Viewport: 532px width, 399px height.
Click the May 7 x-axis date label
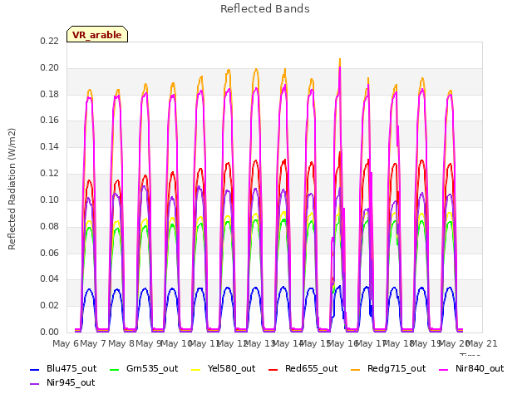(93, 343)
